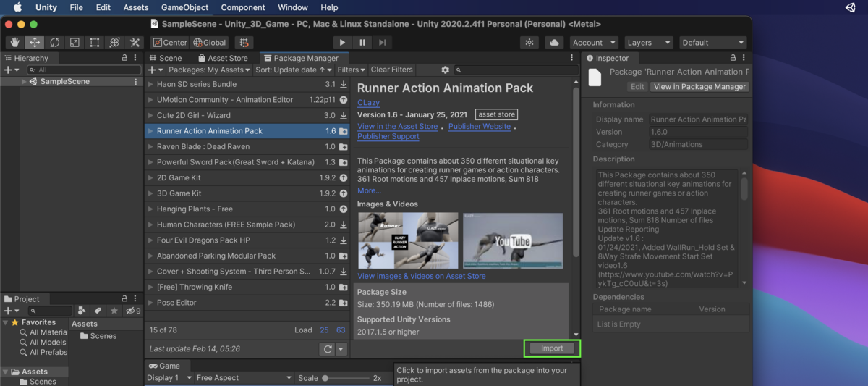Open Hierarchy panel three-dot menu

(x=136, y=58)
